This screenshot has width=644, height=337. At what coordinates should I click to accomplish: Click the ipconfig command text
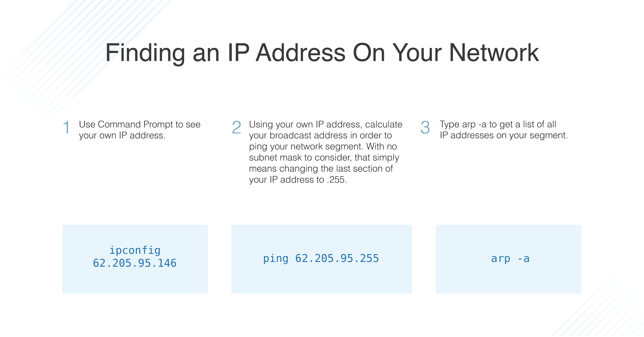coord(135,250)
